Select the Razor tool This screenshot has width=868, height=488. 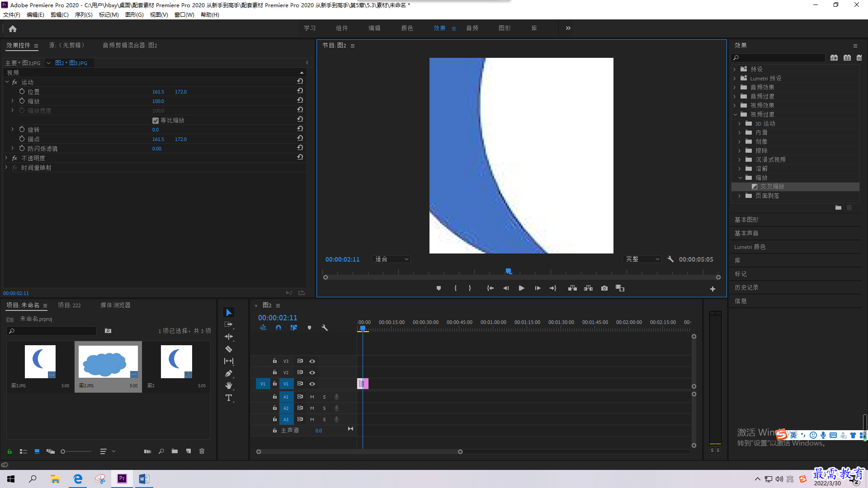tap(229, 349)
